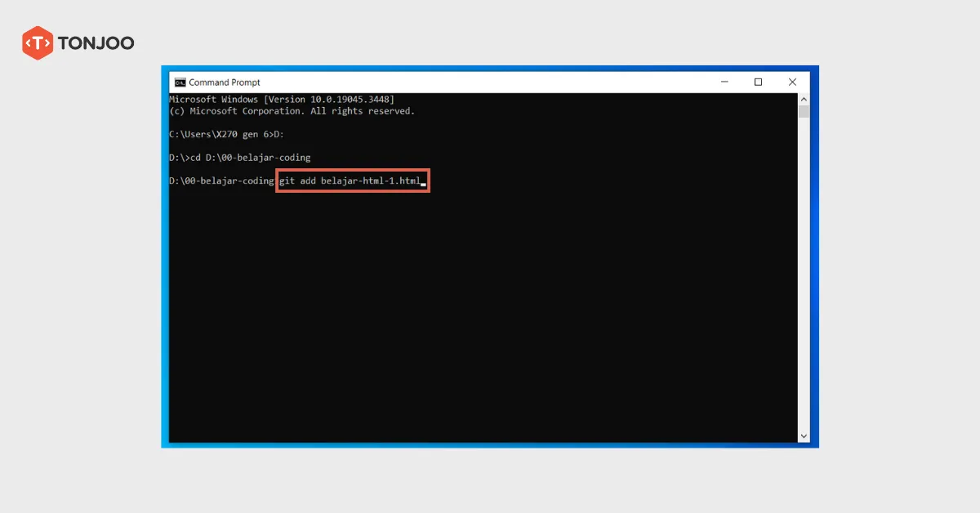Click the TONJOO brand text
This screenshot has height=513, width=980.
tap(96, 43)
